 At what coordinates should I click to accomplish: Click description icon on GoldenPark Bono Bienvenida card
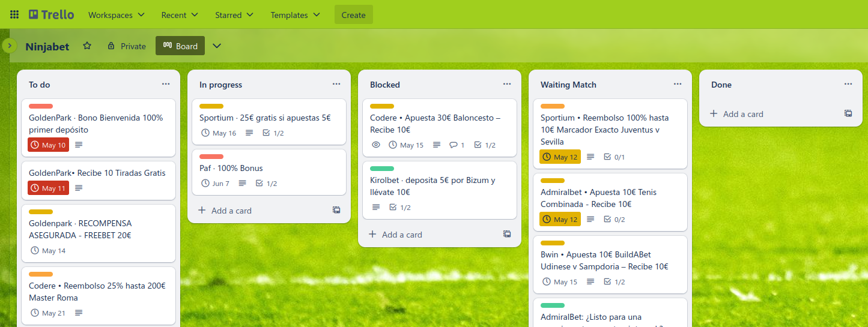coord(79,145)
